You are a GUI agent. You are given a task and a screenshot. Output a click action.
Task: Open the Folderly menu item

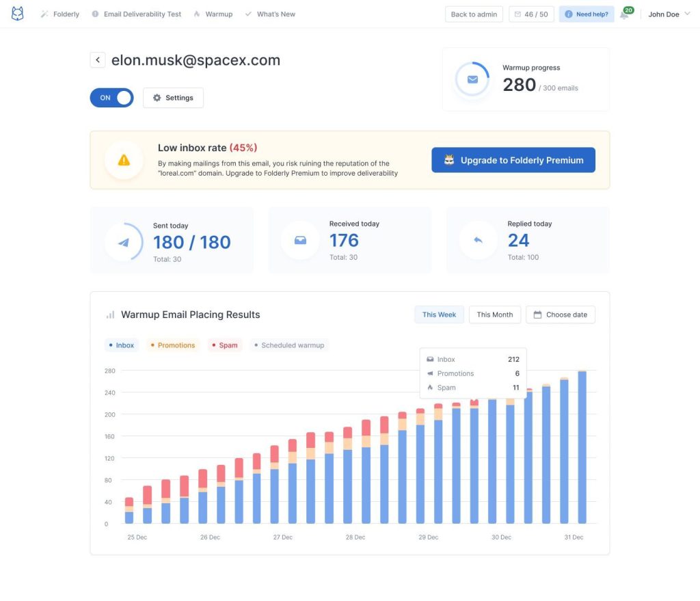coord(60,14)
